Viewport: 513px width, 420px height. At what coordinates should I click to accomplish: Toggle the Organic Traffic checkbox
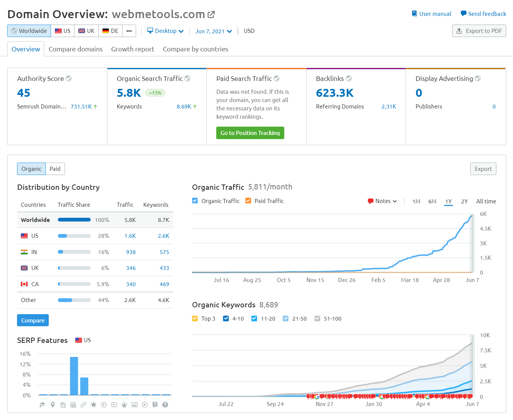195,201
